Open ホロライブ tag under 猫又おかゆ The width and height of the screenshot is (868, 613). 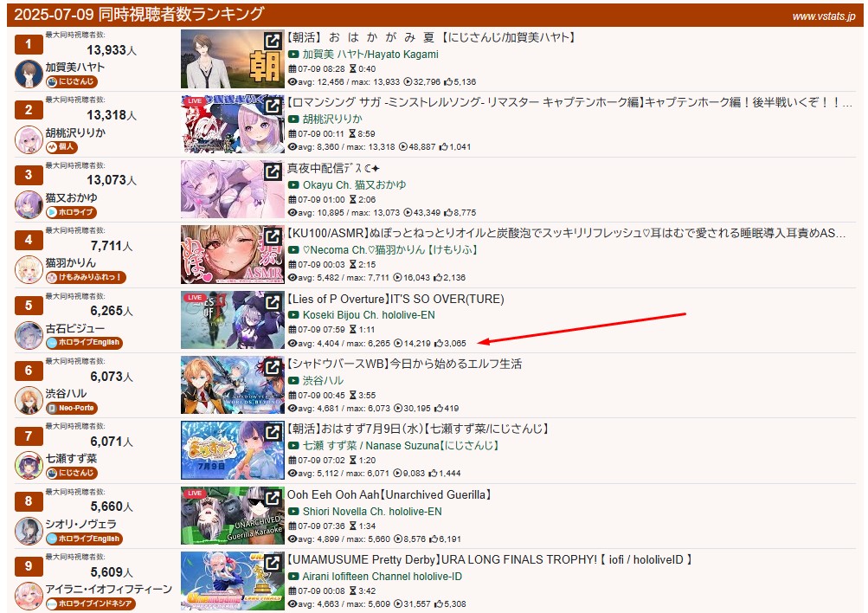72,212
